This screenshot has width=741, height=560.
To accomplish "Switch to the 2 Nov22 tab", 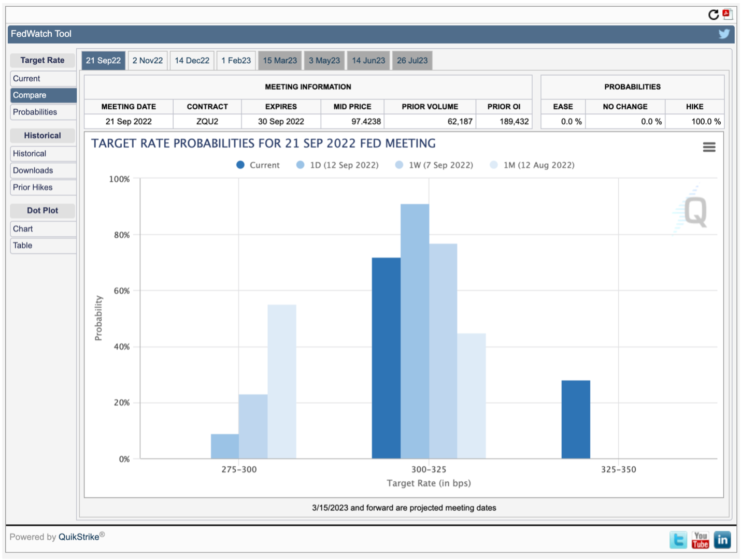I will (148, 61).
